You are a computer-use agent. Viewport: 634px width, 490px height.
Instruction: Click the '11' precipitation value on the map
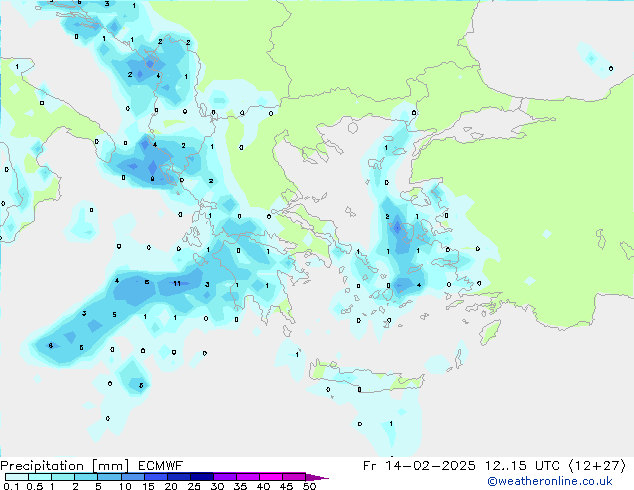(177, 283)
